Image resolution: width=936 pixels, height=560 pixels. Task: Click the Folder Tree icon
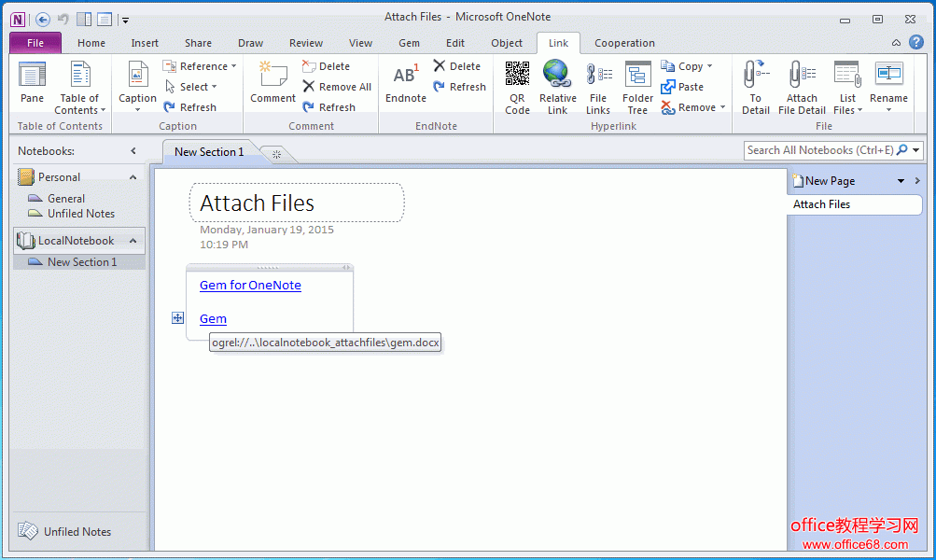click(x=637, y=75)
